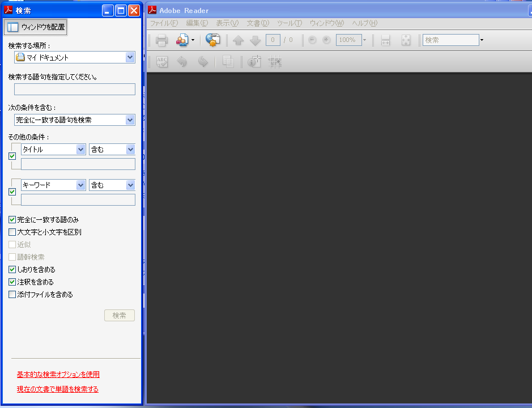Click the zoom out minus icon
The width and height of the screenshot is (532, 408).
click(x=312, y=40)
